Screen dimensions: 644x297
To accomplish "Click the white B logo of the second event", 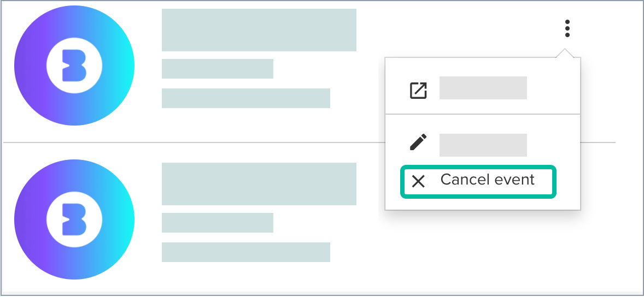I will pyautogui.click(x=74, y=221).
